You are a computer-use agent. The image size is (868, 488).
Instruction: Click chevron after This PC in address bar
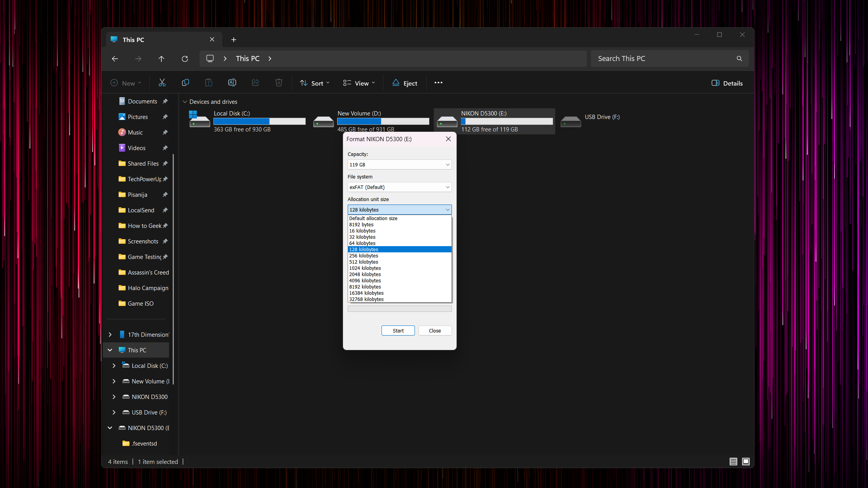(x=270, y=59)
